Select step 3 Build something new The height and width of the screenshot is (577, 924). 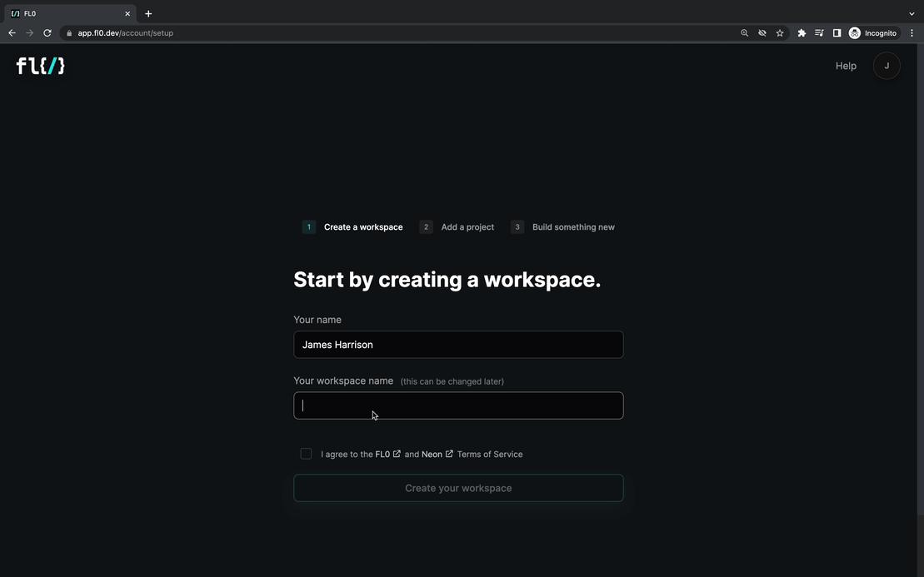(562, 226)
